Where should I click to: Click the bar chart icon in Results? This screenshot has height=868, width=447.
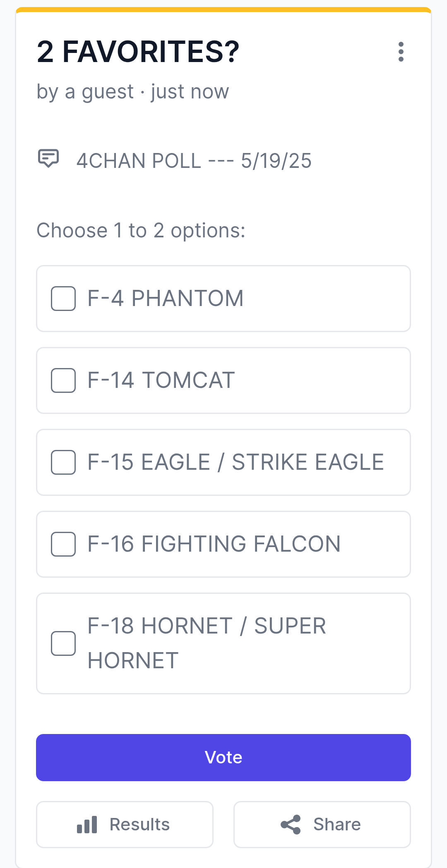87,824
